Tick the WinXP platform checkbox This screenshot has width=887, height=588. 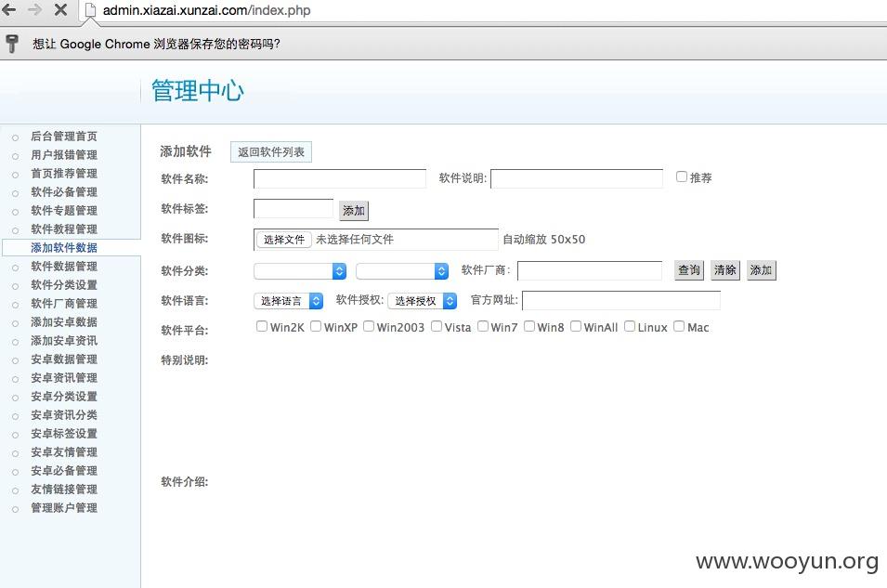(316, 326)
